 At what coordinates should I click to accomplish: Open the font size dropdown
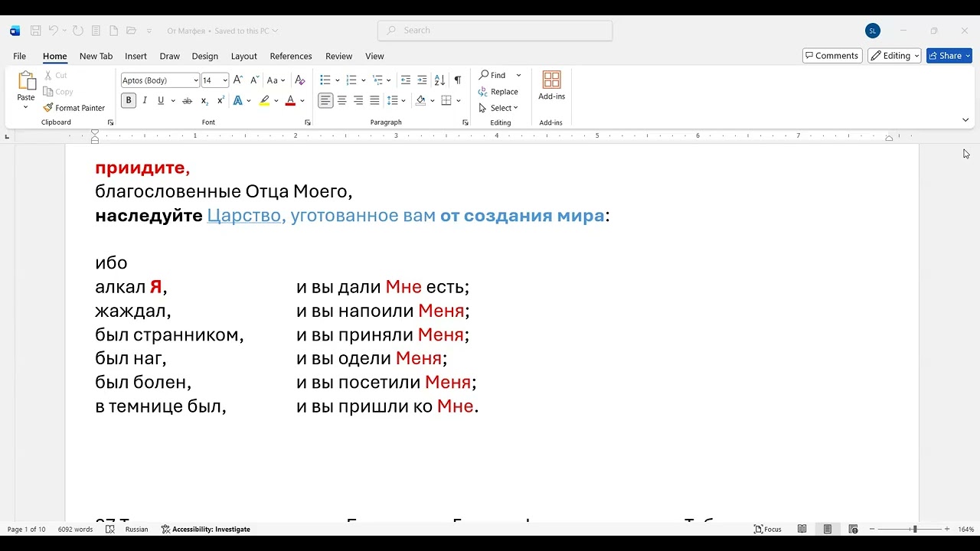225,80
